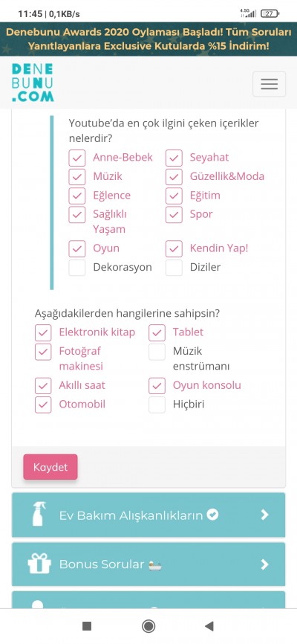Uncheck the Oyun konsolu checkbox
Image resolution: width=297 pixels, height=644 pixels.
pyautogui.click(x=157, y=386)
